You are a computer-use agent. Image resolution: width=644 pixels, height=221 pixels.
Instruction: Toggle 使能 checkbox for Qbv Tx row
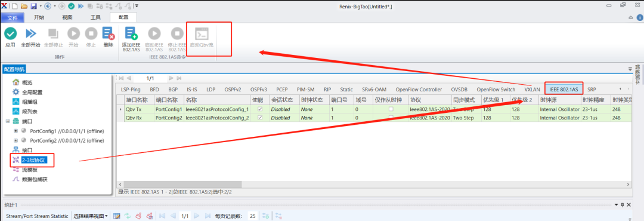[259, 109]
